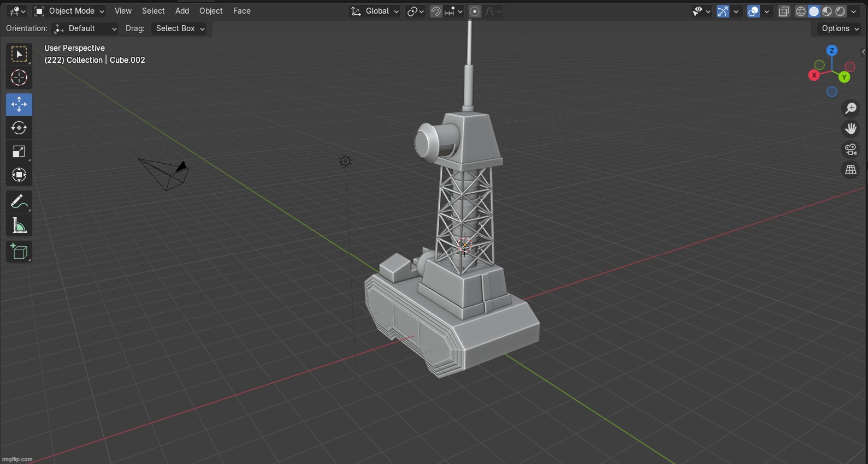The image size is (868, 464).
Task: Switch to Material Preview shading
Action: 827,11
